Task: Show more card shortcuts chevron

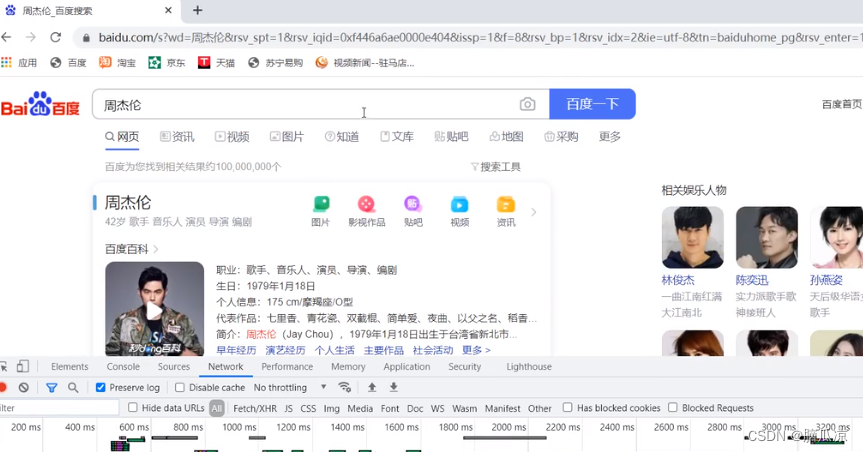Action: [x=533, y=212]
